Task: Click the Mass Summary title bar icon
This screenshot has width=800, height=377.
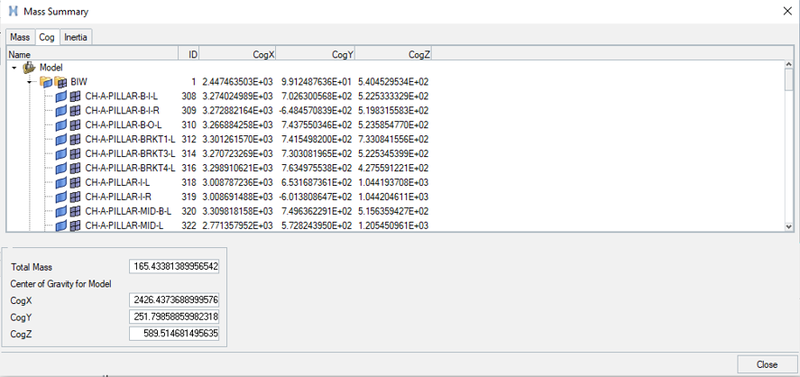Action: (x=14, y=11)
